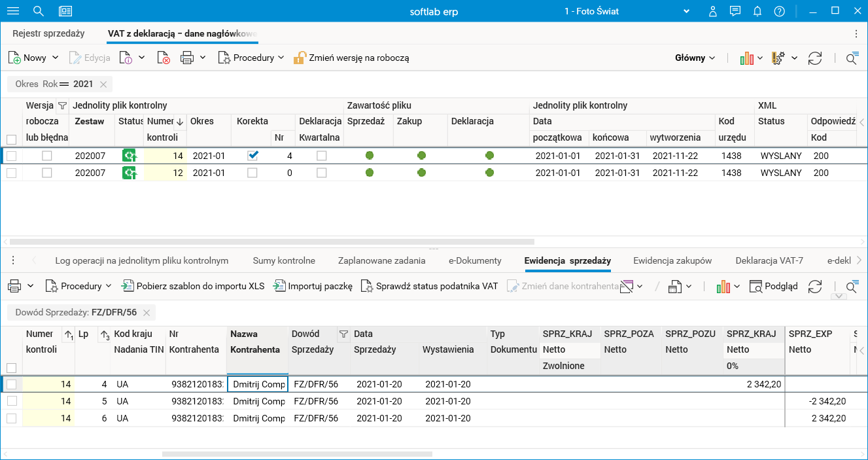Image resolution: width=868 pixels, height=460 pixels.
Task: Open the hamburger main menu
Action: (x=12, y=11)
